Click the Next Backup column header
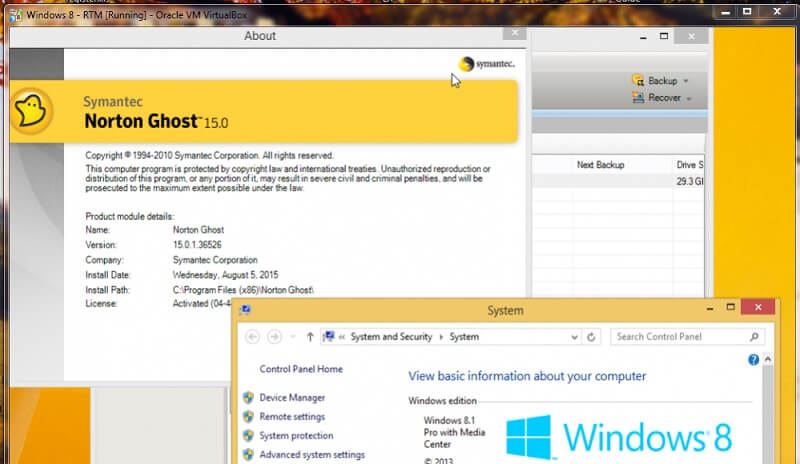800x464 pixels. point(601,165)
